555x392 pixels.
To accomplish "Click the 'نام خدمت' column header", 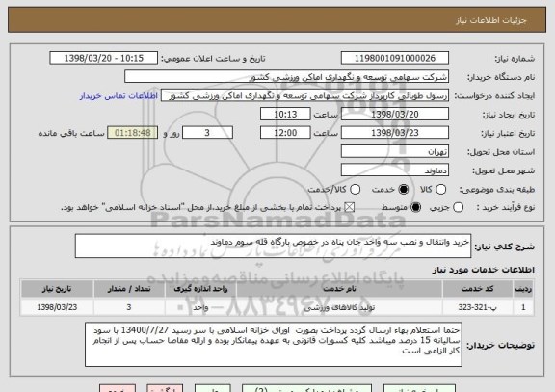I will pyautogui.click(x=339, y=289).
